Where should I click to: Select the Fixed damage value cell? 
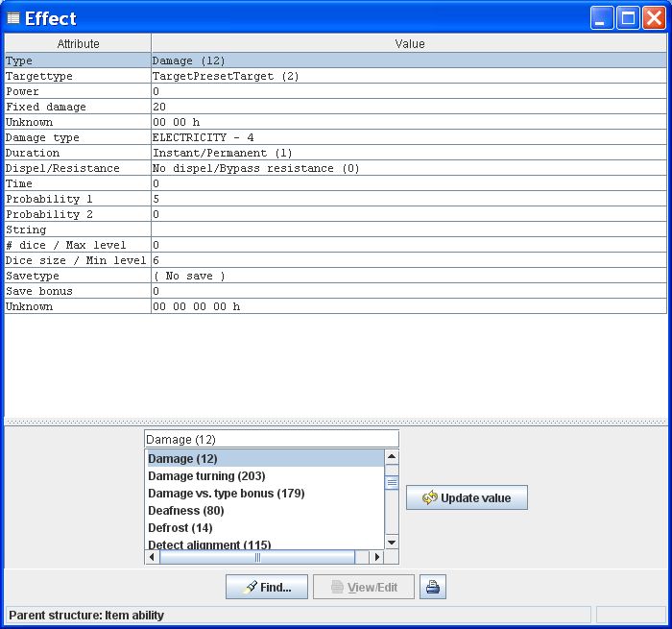(408, 107)
